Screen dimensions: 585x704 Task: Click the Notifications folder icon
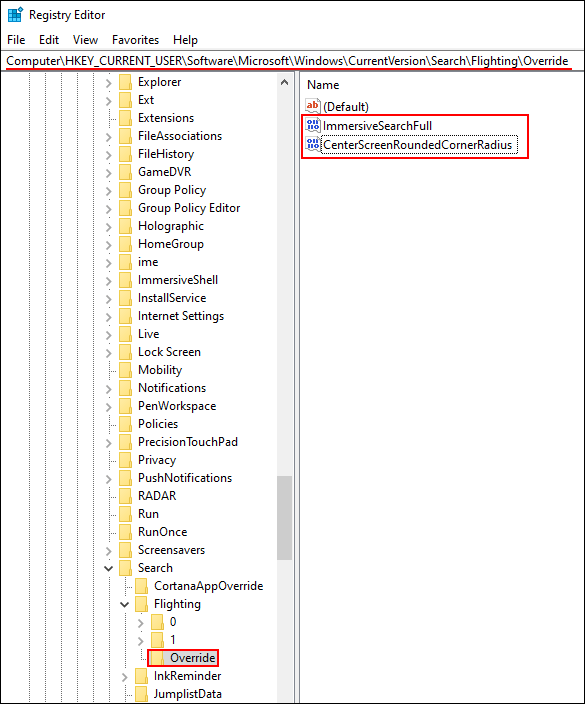(x=125, y=388)
